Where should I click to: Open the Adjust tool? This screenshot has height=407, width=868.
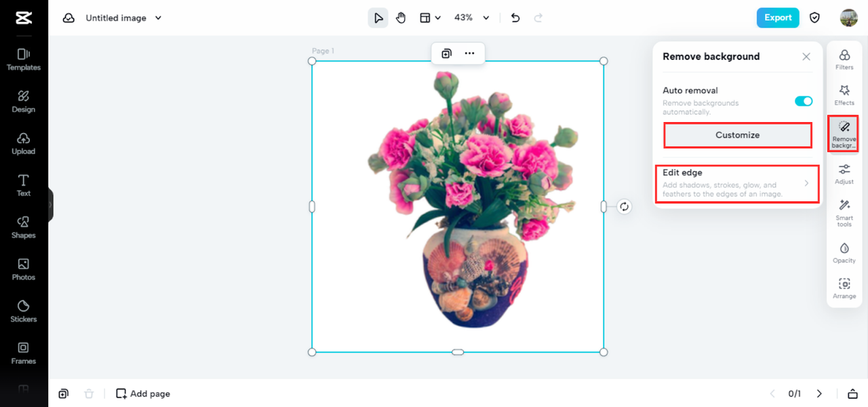[x=844, y=174]
